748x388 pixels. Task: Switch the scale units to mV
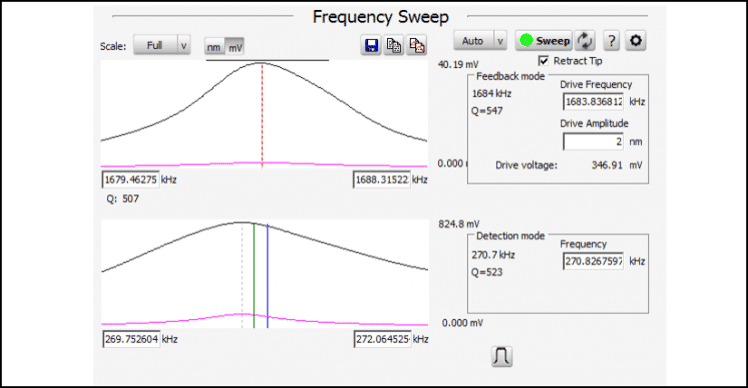(x=235, y=47)
